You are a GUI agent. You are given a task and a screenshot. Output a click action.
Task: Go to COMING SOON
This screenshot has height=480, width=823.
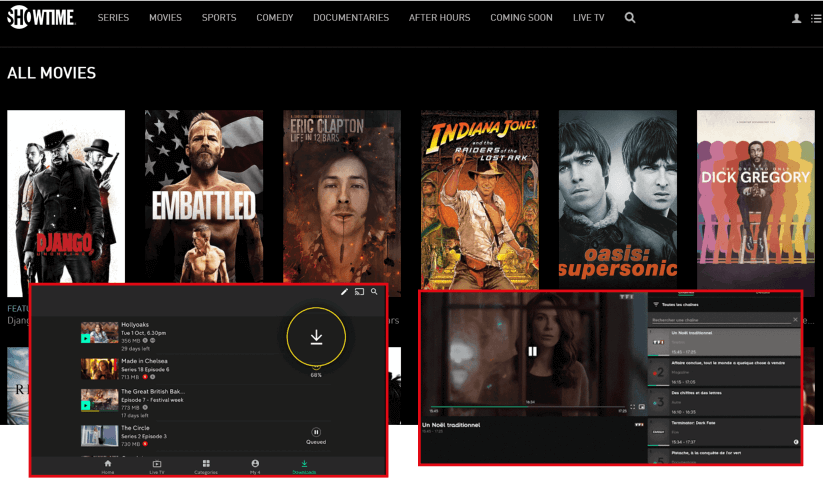[521, 18]
